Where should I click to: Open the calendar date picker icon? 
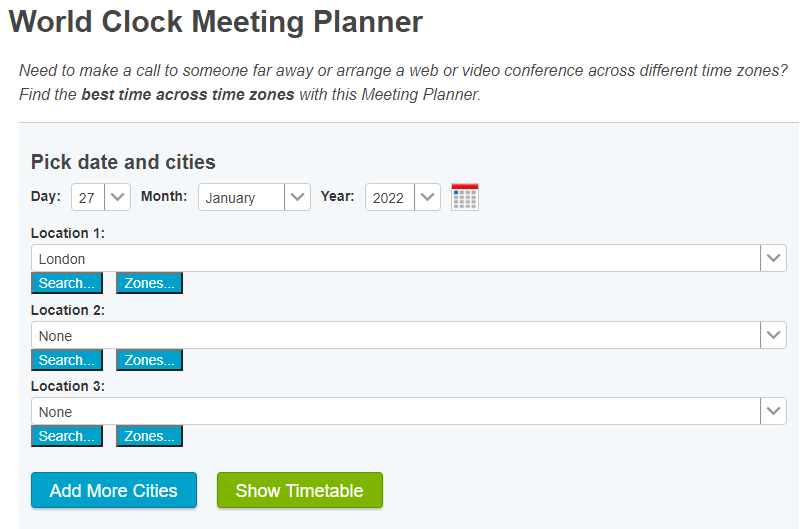pyautogui.click(x=465, y=197)
